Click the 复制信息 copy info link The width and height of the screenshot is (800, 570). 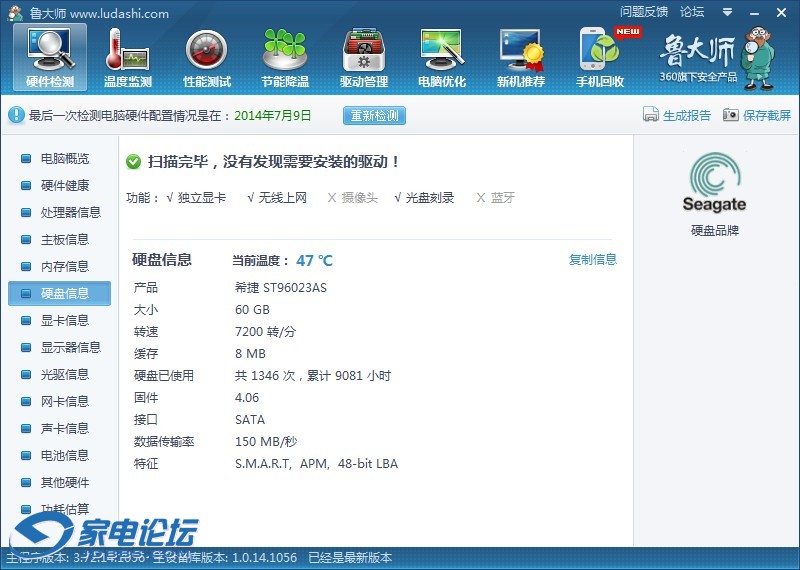[x=593, y=260]
